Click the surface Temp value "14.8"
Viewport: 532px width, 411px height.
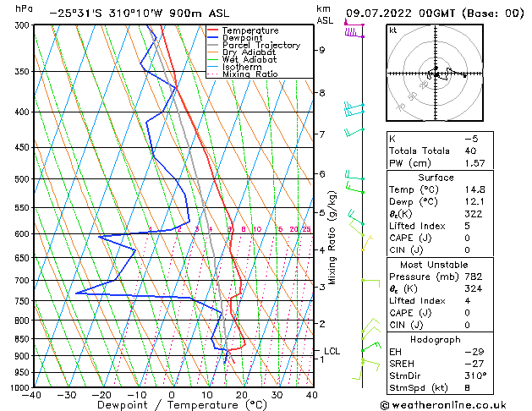(x=474, y=189)
